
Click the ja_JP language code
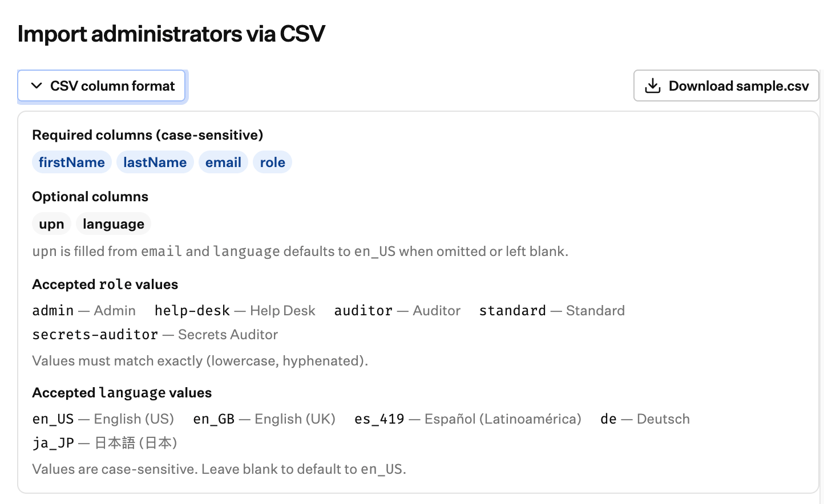tap(53, 443)
